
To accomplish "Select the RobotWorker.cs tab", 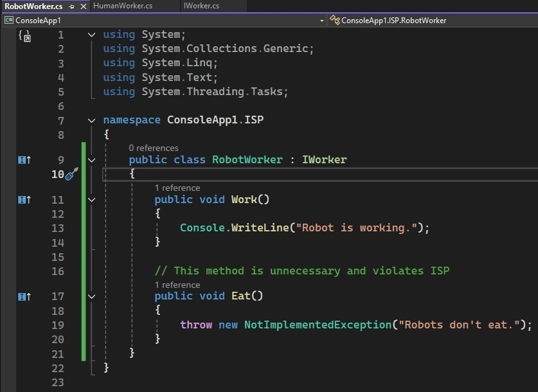I will point(33,6).
